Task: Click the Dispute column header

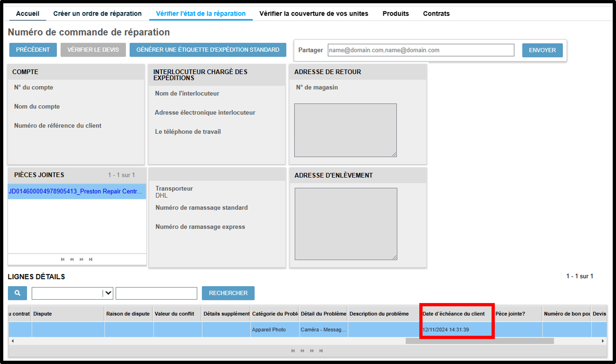Action: click(x=68, y=314)
